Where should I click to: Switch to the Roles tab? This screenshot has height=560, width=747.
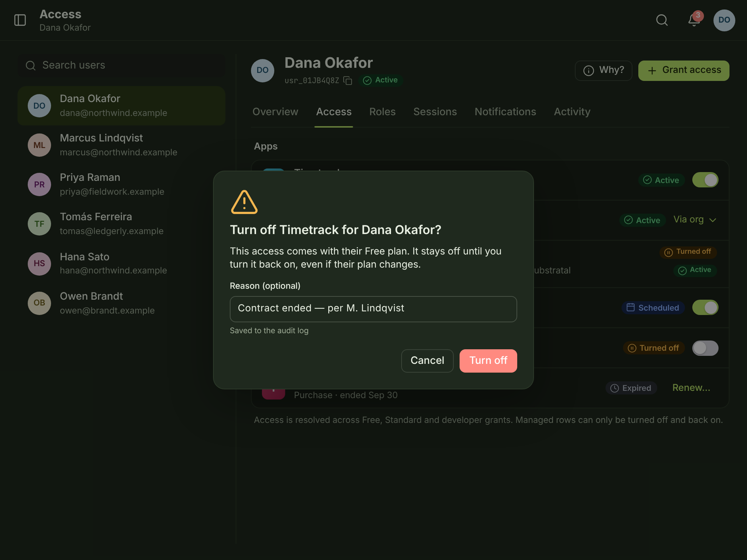pos(382,112)
